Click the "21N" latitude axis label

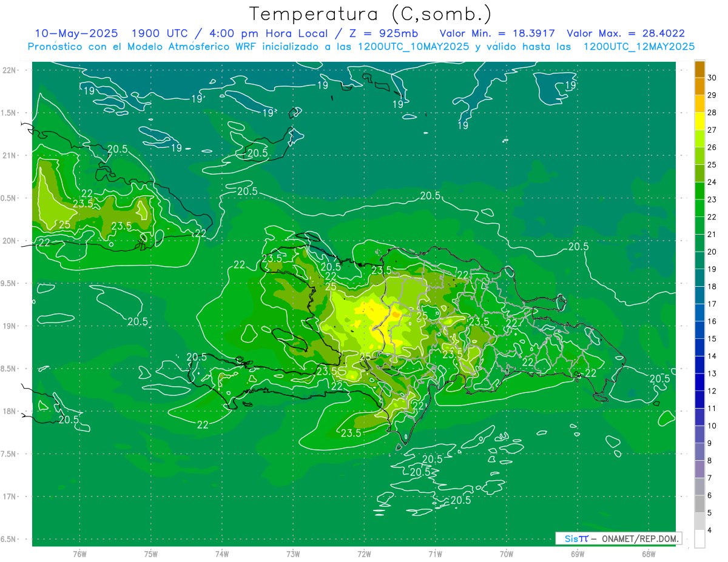click(10, 155)
